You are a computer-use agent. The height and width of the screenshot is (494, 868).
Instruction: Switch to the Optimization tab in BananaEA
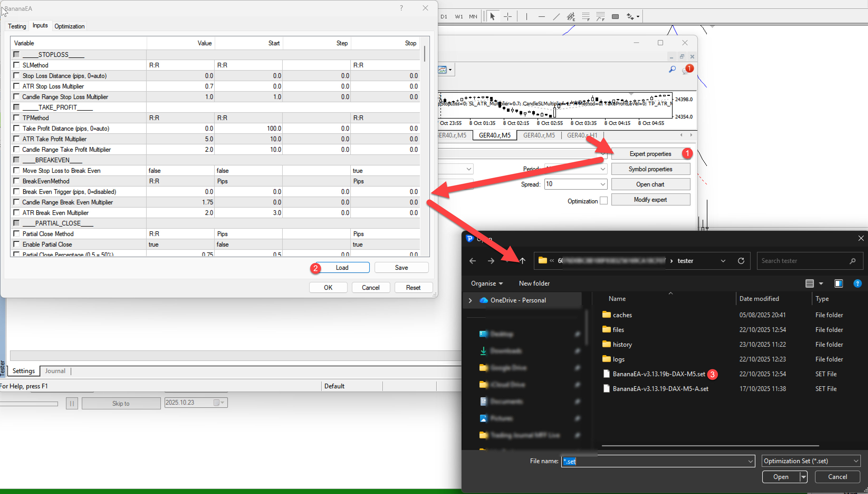(x=69, y=26)
